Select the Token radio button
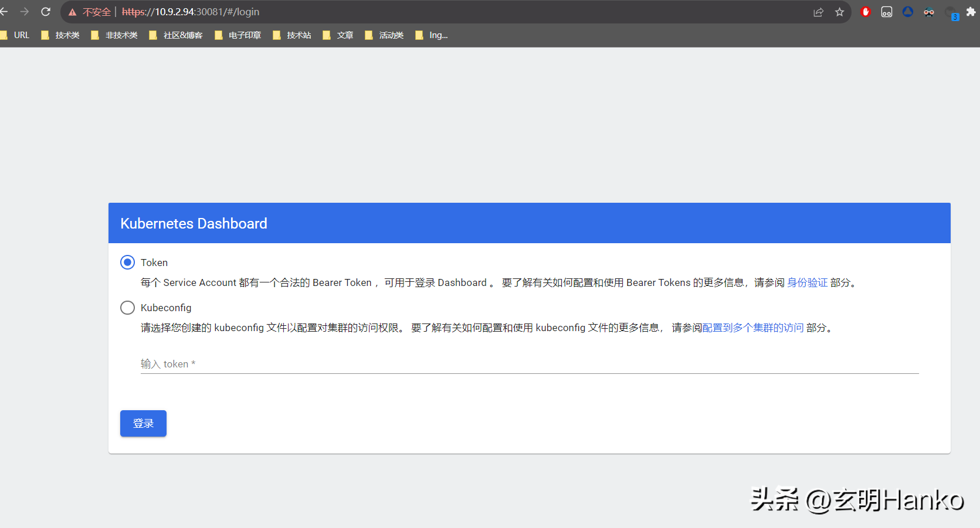 coord(127,263)
